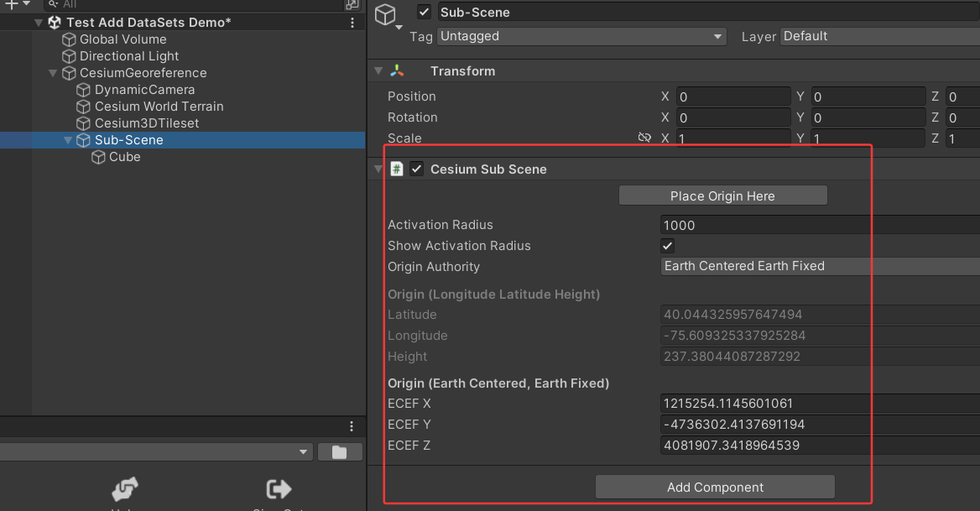Disable the Cesium Sub Scene component checkbox
This screenshot has width=980, height=511.
click(x=417, y=169)
